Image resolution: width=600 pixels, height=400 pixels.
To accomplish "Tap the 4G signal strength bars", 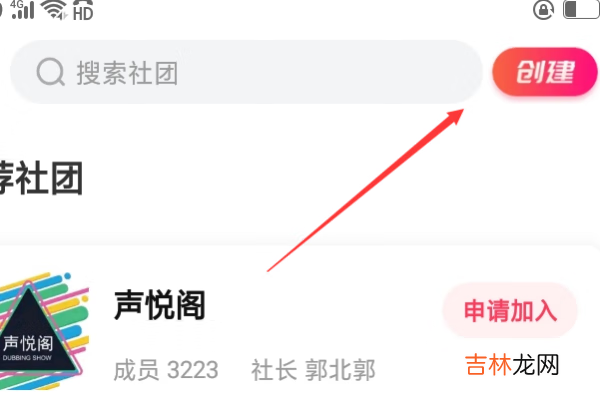I will 23,11.
